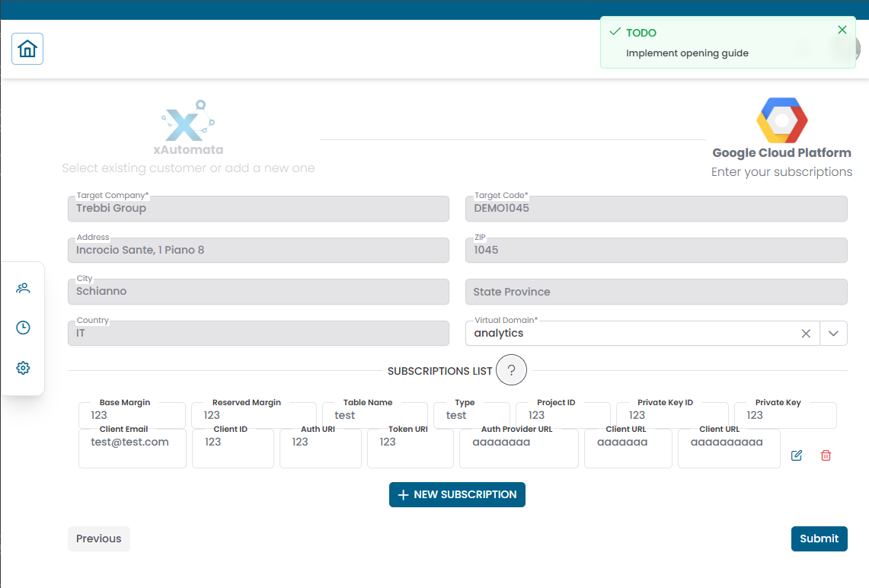Click the Previous button
The image size is (869, 588).
[98, 538]
